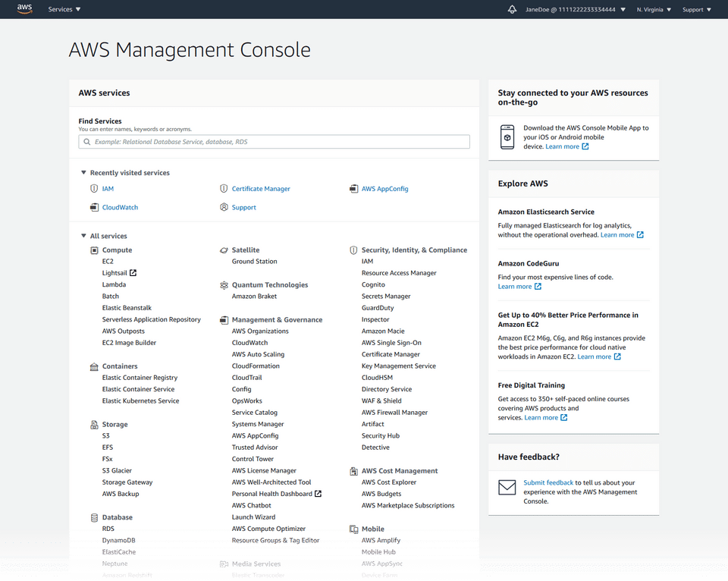
Task: Open S3 Glacier service
Action: [x=117, y=470]
